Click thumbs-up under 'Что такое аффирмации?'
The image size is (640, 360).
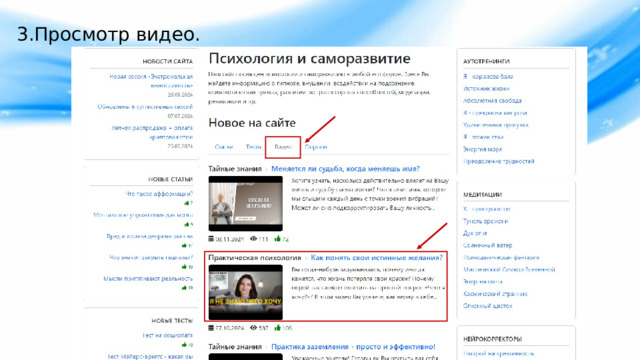(x=187, y=203)
